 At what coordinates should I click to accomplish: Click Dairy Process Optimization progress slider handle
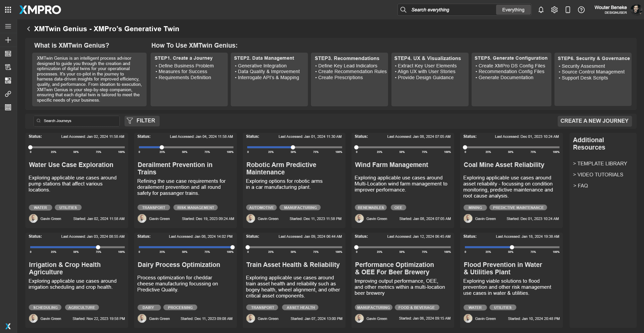(x=232, y=247)
